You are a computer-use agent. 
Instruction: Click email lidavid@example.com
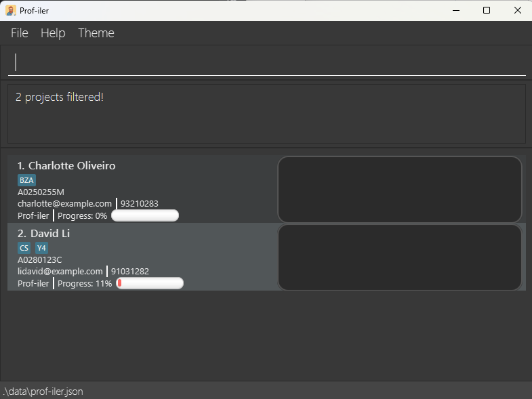[60, 272]
